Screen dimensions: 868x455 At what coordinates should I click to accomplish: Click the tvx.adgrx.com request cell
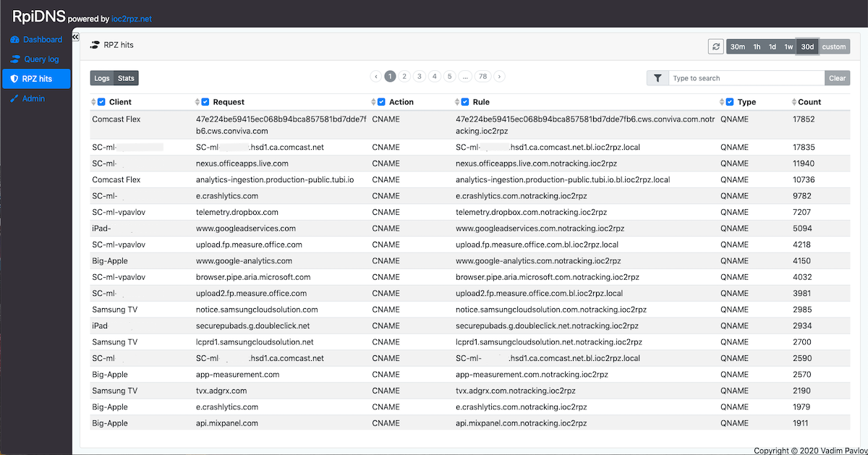point(221,391)
